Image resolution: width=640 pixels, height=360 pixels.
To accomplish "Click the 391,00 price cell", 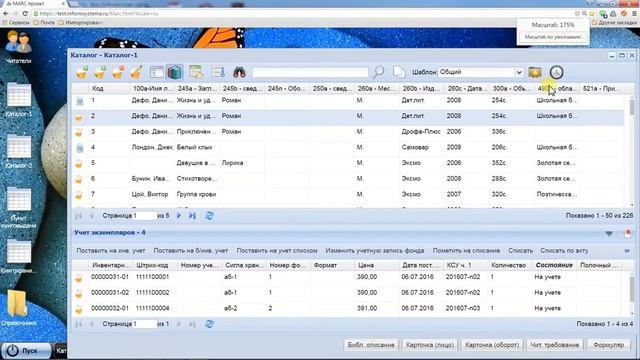I will tap(367, 308).
